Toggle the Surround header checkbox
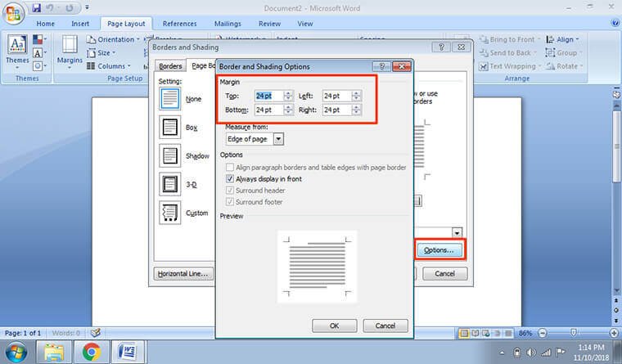 pos(230,191)
